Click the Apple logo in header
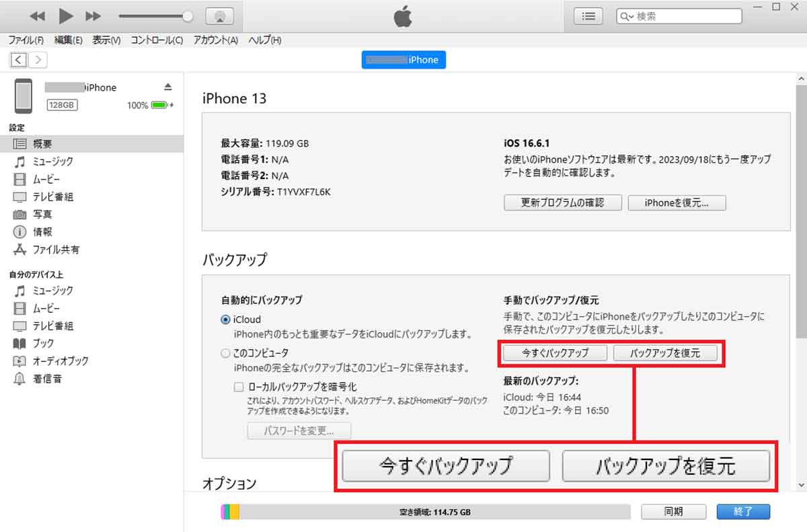 point(403,17)
